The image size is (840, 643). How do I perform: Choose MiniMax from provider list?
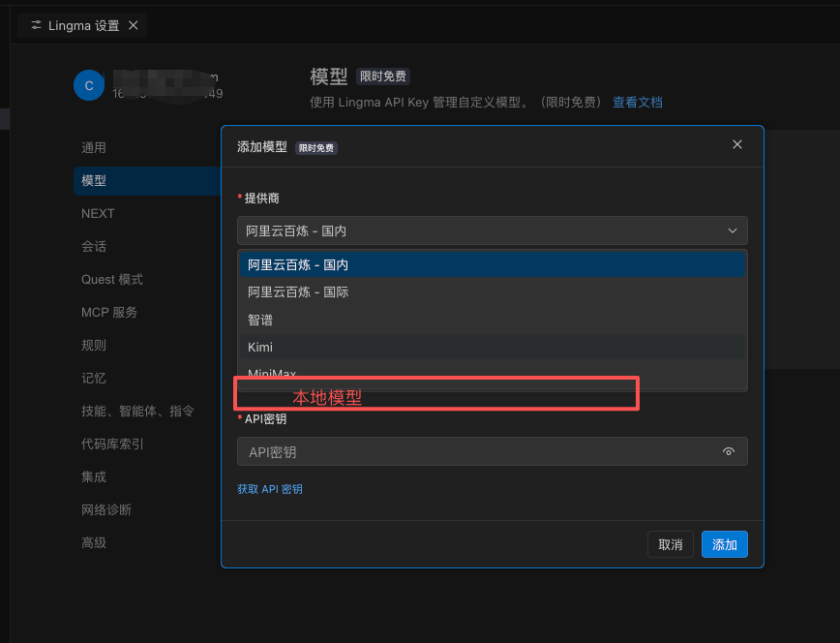click(x=492, y=371)
